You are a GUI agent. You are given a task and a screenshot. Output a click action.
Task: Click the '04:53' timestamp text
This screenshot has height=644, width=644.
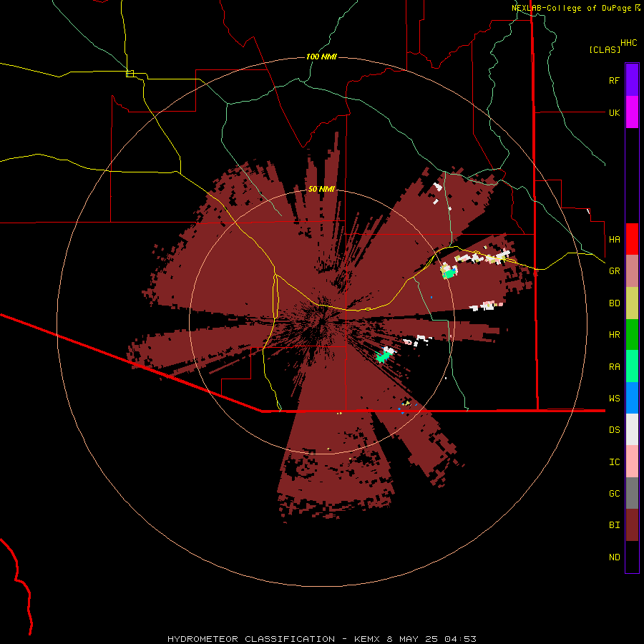point(460,639)
